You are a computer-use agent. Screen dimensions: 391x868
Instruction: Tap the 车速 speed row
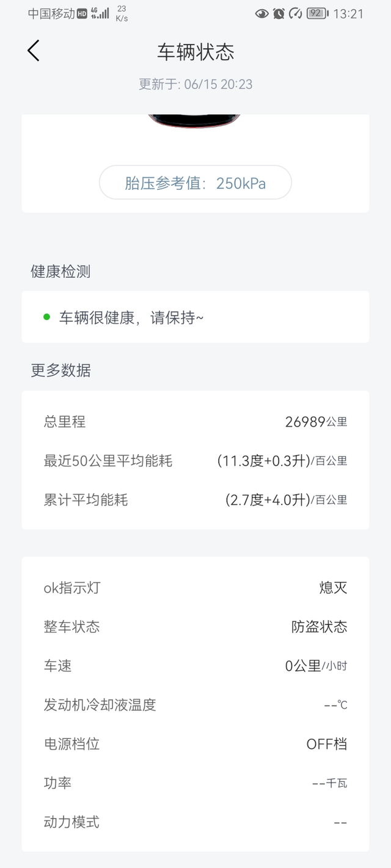195,666
